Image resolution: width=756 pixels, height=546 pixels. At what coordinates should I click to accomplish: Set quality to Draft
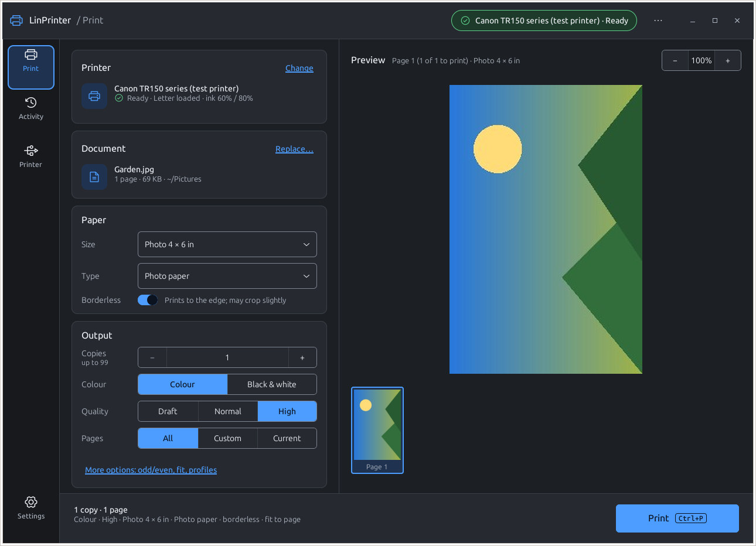(168, 411)
